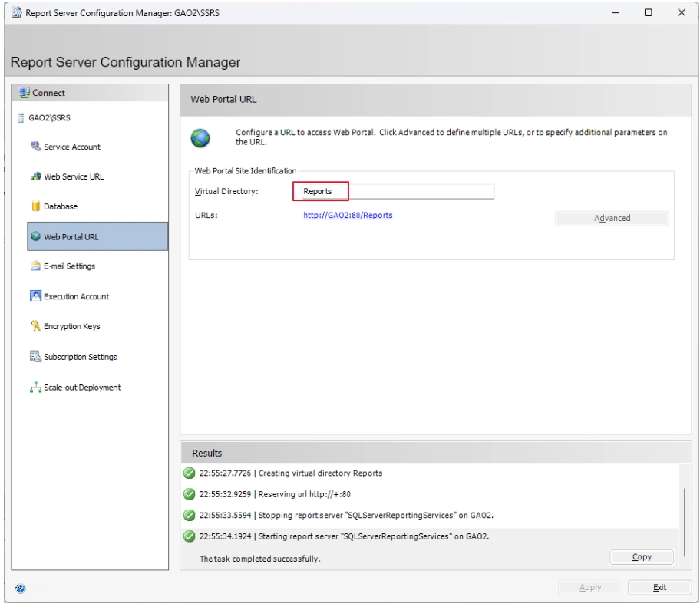700x607 pixels.
Task: Select the Starting report server result row
Action: point(431,536)
